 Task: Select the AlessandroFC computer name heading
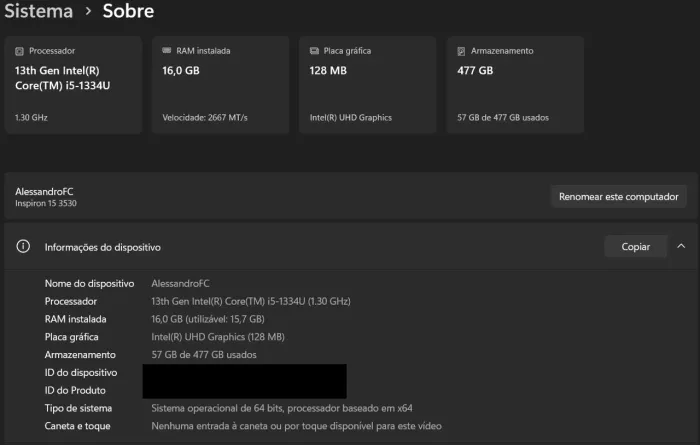coord(44,191)
